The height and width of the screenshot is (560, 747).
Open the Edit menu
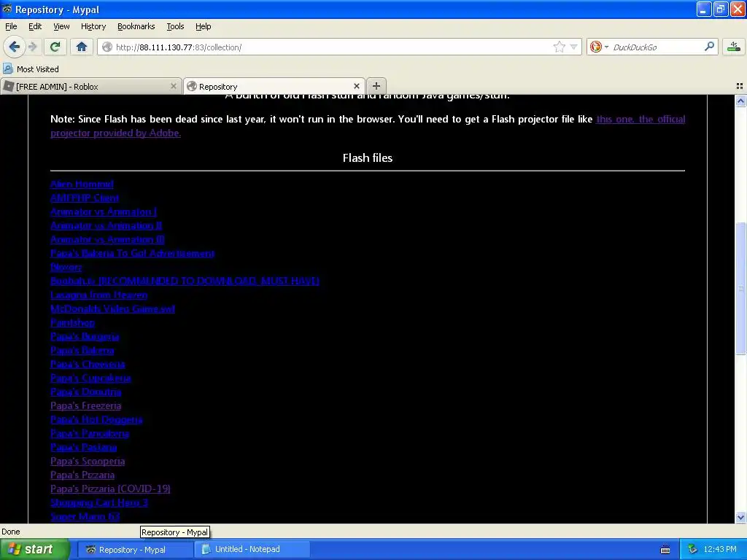coord(35,26)
